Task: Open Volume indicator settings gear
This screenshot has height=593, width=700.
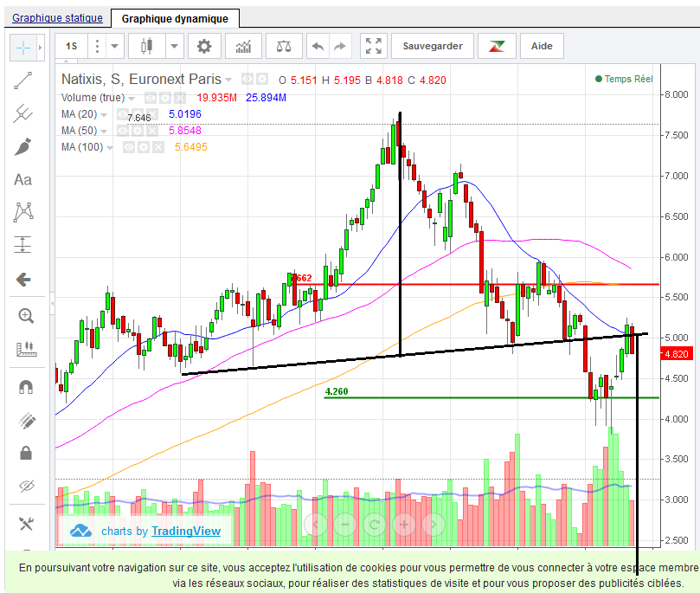Action: pyautogui.click(x=165, y=98)
